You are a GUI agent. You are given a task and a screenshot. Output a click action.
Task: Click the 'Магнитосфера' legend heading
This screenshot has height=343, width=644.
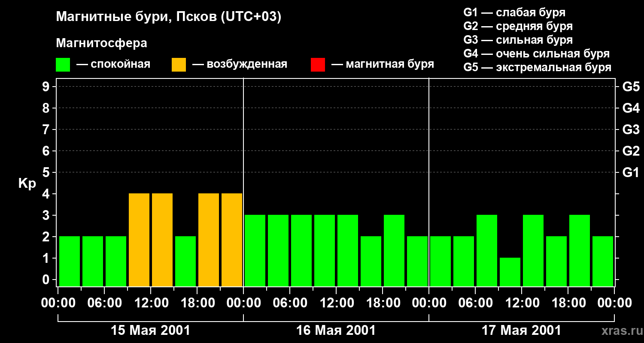click(x=101, y=43)
